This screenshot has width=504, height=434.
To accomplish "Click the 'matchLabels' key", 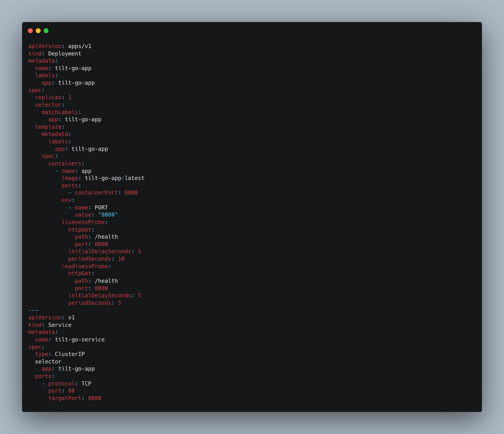I will tap(60, 112).
